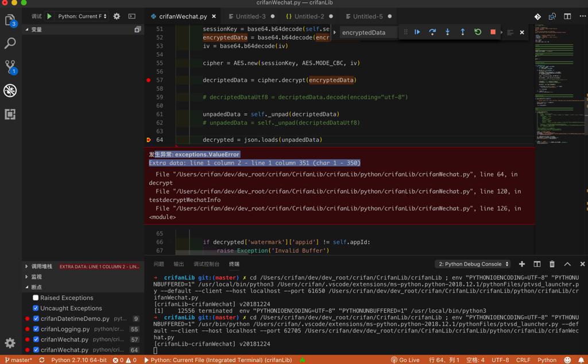588x364 pixels.
Task: Stop the debug session with red square
Action: coord(493,32)
